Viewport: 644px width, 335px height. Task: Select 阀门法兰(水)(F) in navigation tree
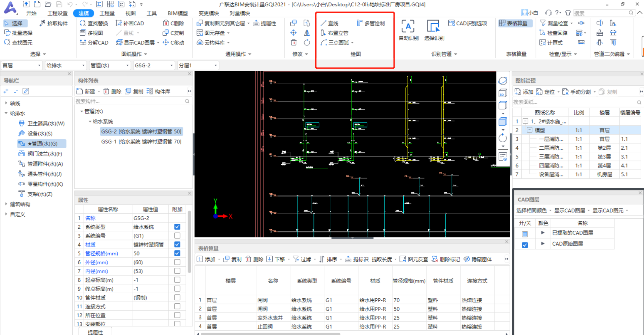(40, 154)
